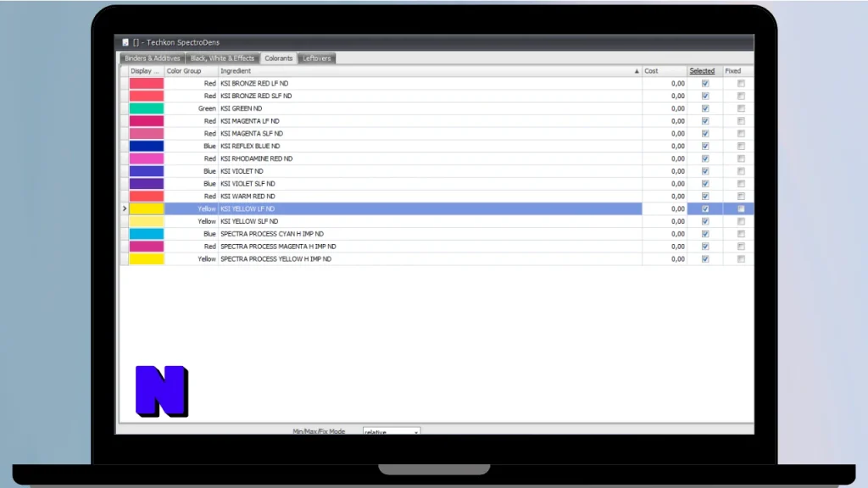Check Fixed for KSI GREEN ND
The width and height of the screenshot is (868, 488).
coord(741,108)
